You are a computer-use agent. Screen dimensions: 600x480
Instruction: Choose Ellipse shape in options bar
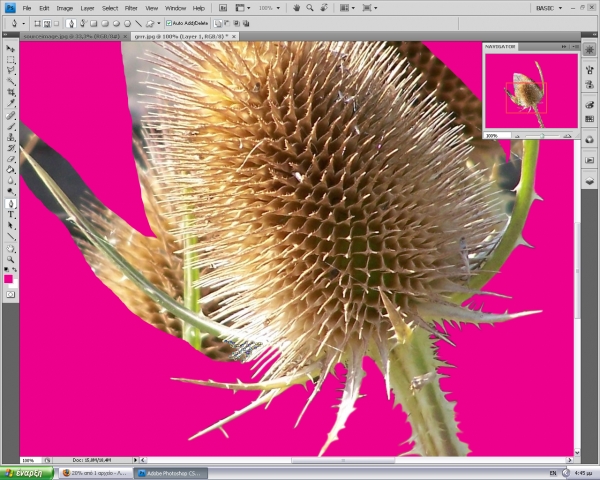click(x=116, y=23)
